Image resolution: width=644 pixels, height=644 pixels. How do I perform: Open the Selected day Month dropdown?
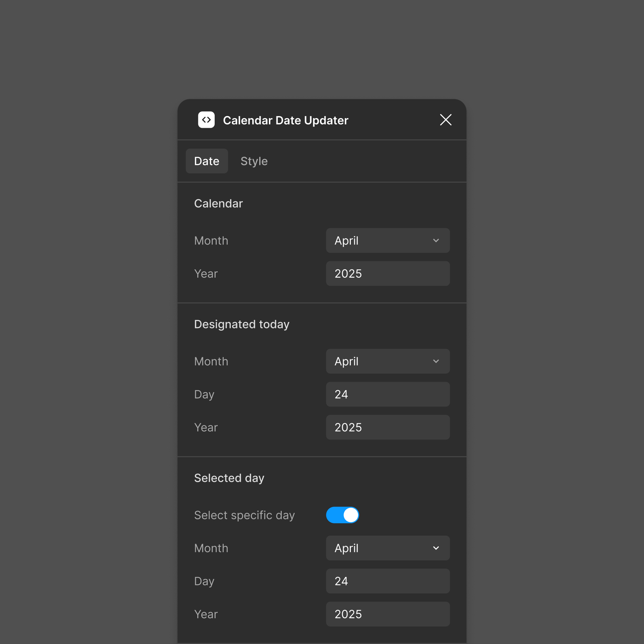(x=387, y=548)
